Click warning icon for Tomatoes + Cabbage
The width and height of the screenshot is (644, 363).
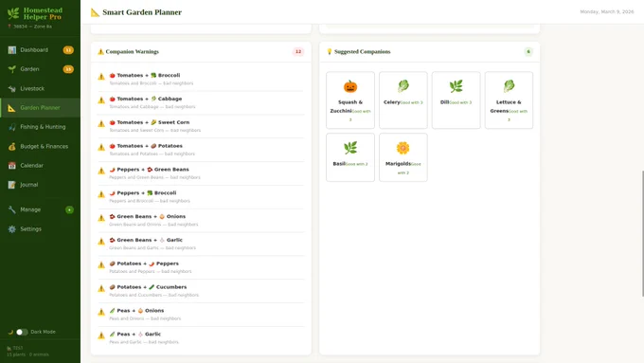tap(101, 100)
